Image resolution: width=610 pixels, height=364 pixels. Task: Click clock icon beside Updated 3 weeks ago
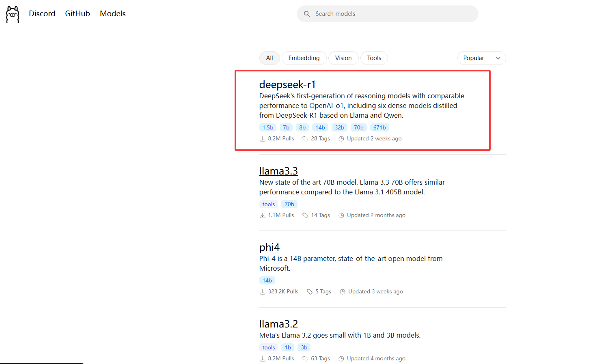(343, 292)
